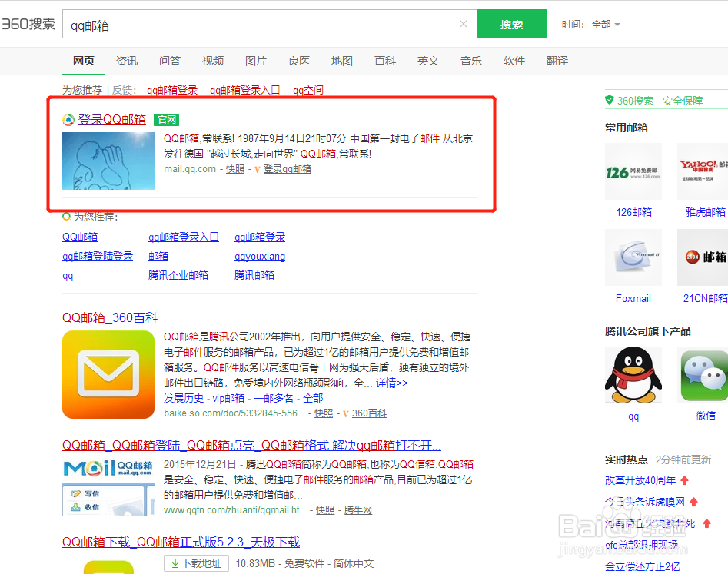Open the blue sketch thumbnail for QQ邮箱

108,161
